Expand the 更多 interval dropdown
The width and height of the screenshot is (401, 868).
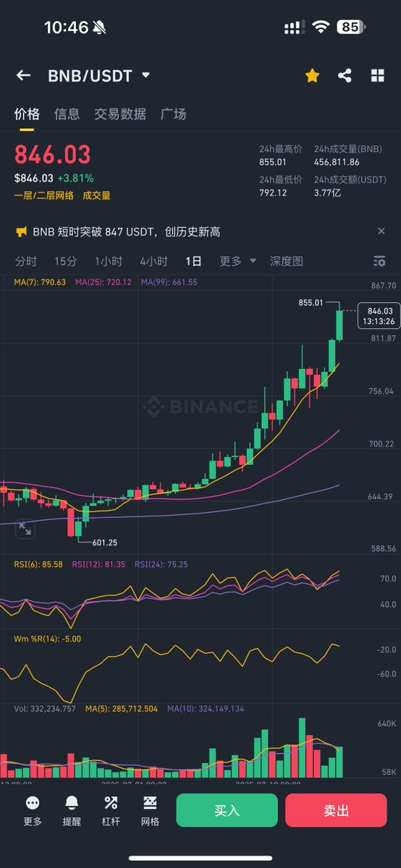point(238,261)
